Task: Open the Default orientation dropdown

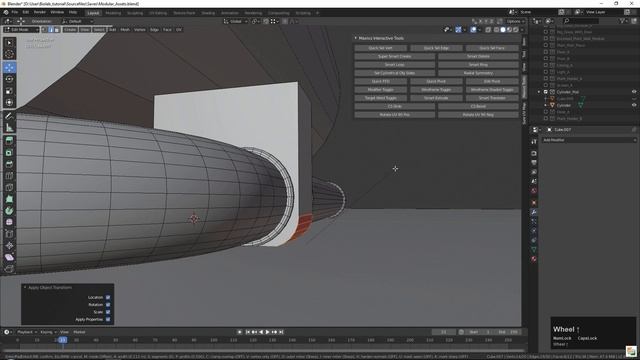Action: 78,21
